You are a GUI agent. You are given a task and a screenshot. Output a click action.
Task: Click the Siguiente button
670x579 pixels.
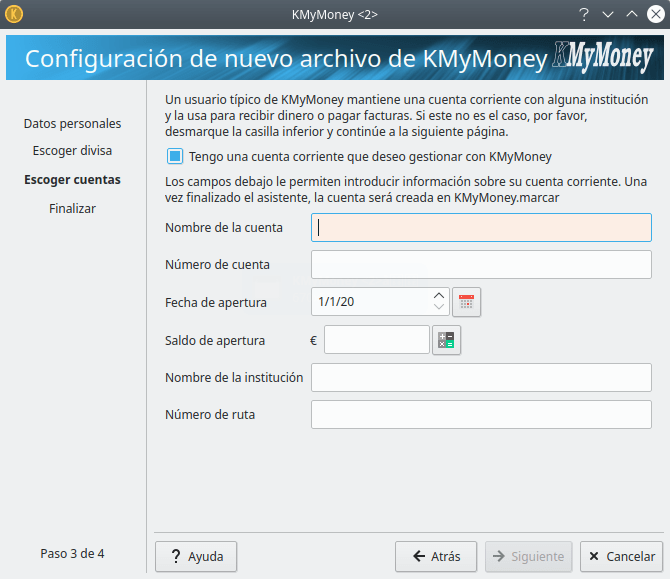point(528,556)
